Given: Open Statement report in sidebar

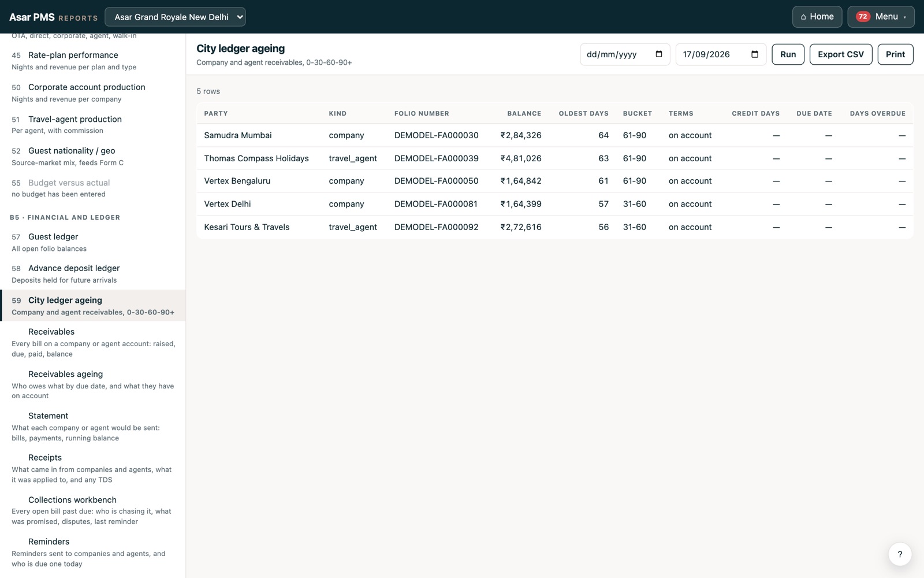Looking at the screenshot, I should 93,427.
